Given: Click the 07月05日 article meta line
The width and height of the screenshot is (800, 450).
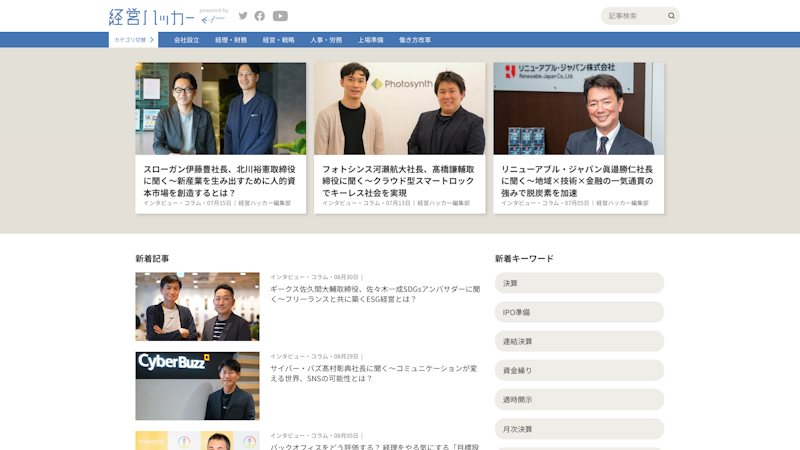Looking at the screenshot, I should click(x=575, y=203).
